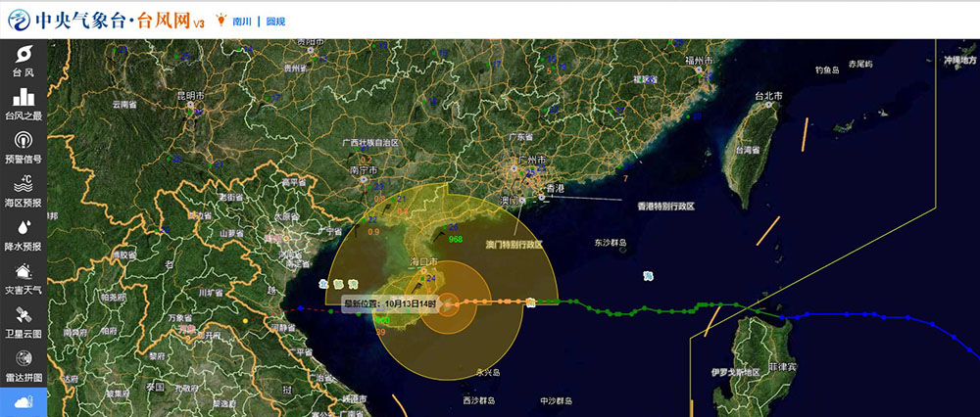Click the 南川 typhoon name link
980x417 pixels.
tap(242, 21)
